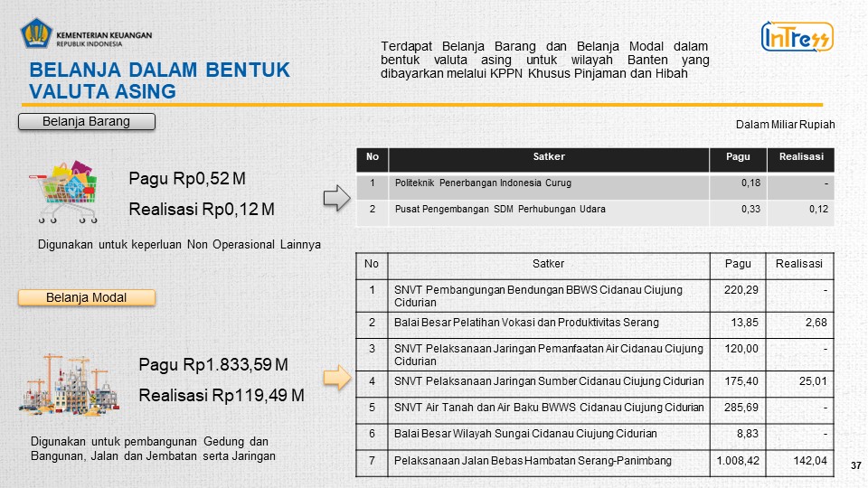868x488 pixels.
Task: Click the Realisasi header in top table
Action: pos(801,157)
